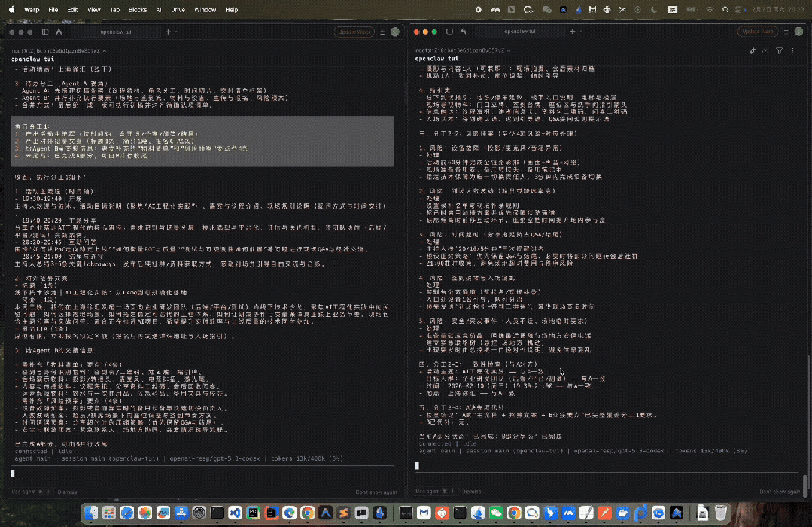Click Update Warp button in right window
Screen dimensions: 812x527
[758, 32]
